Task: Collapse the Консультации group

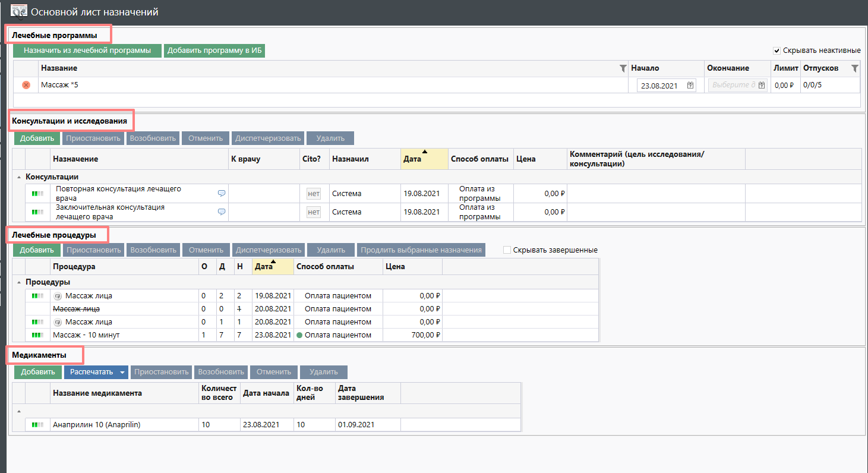Action: click(18, 177)
